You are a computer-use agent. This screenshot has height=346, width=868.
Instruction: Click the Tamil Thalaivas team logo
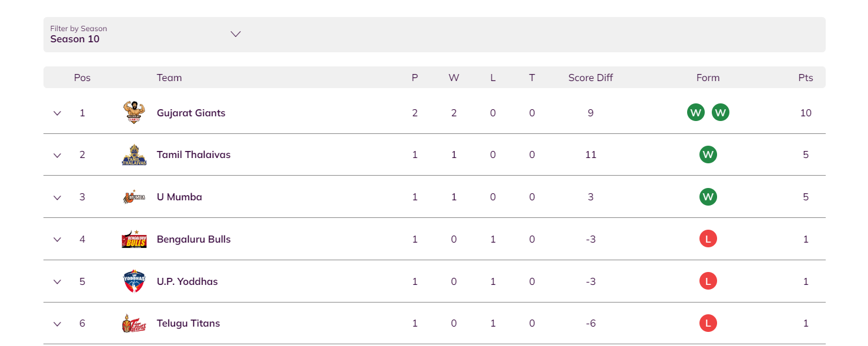click(134, 154)
